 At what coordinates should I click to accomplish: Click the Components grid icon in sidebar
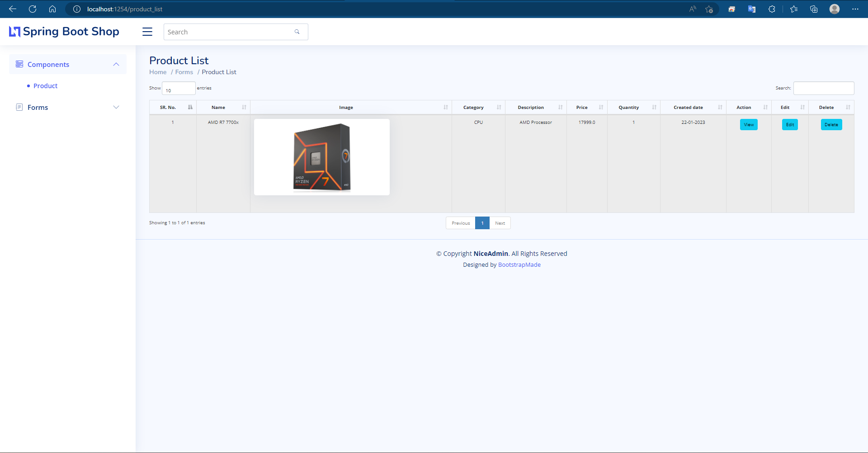[x=19, y=64]
